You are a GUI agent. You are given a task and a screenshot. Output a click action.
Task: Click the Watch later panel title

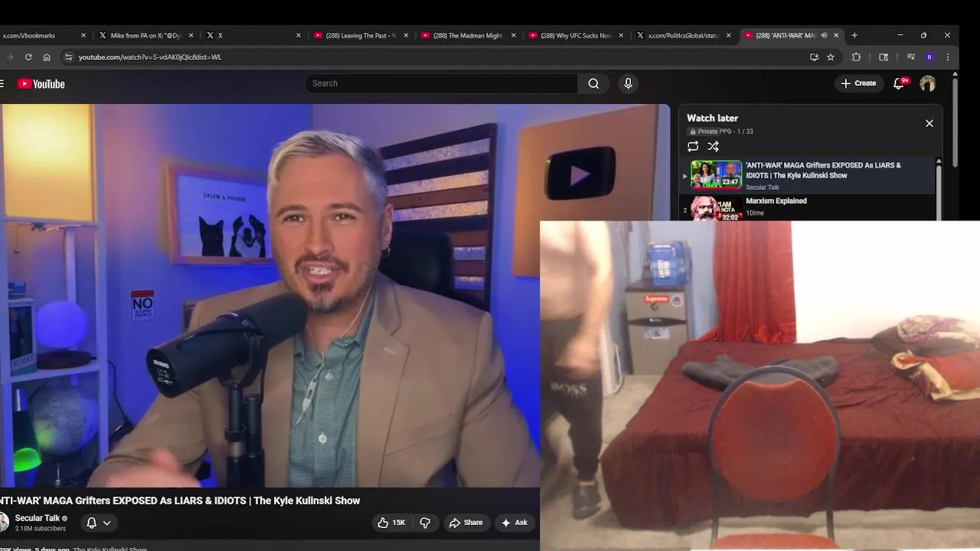click(712, 118)
